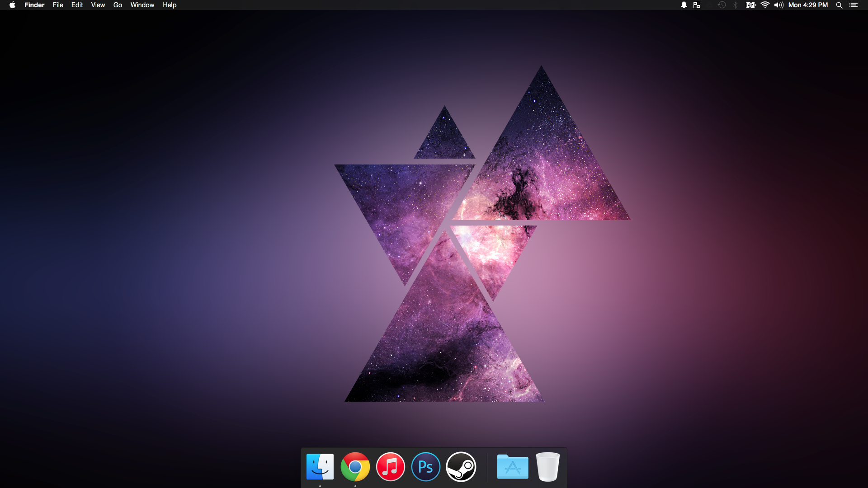
Task: Open Spotlight search magnifier icon
Action: [x=839, y=5]
